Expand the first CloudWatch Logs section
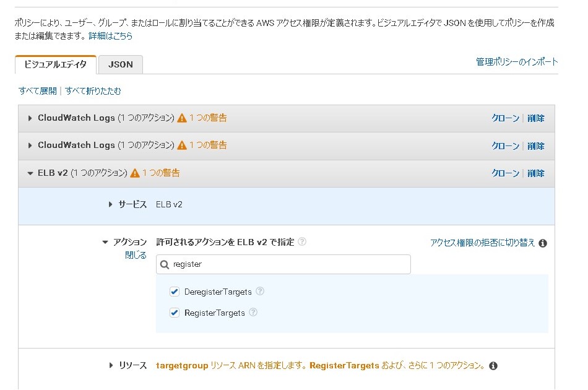 (x=30, y=118)
